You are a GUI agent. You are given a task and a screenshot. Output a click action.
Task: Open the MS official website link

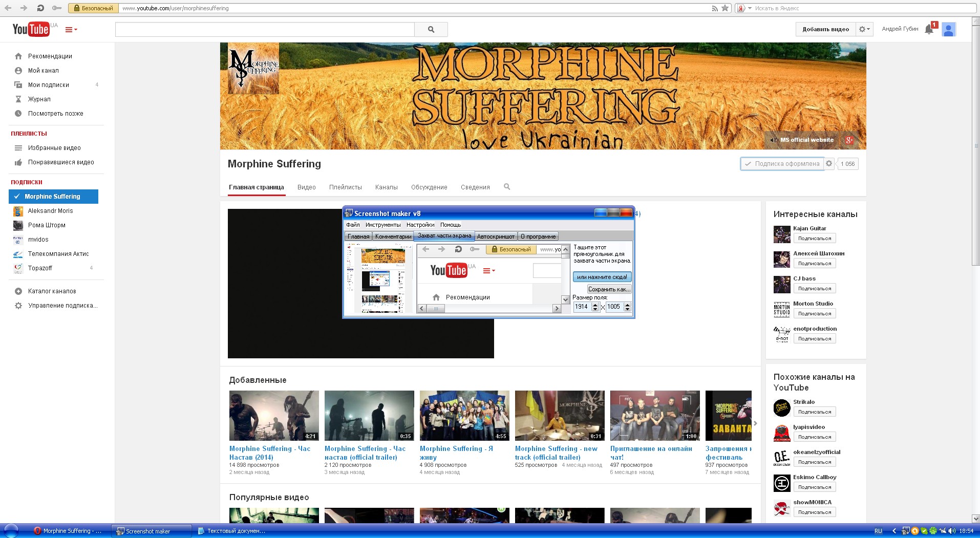click(807, 140)
